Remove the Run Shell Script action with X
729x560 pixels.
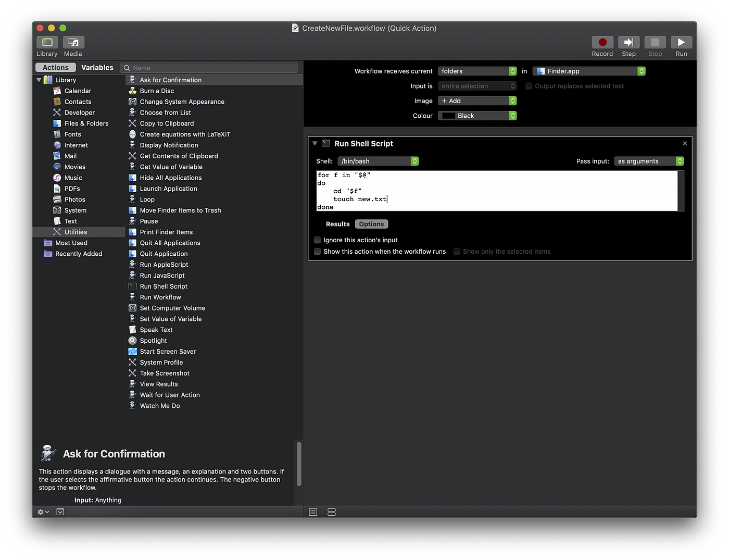pos(685,143)
